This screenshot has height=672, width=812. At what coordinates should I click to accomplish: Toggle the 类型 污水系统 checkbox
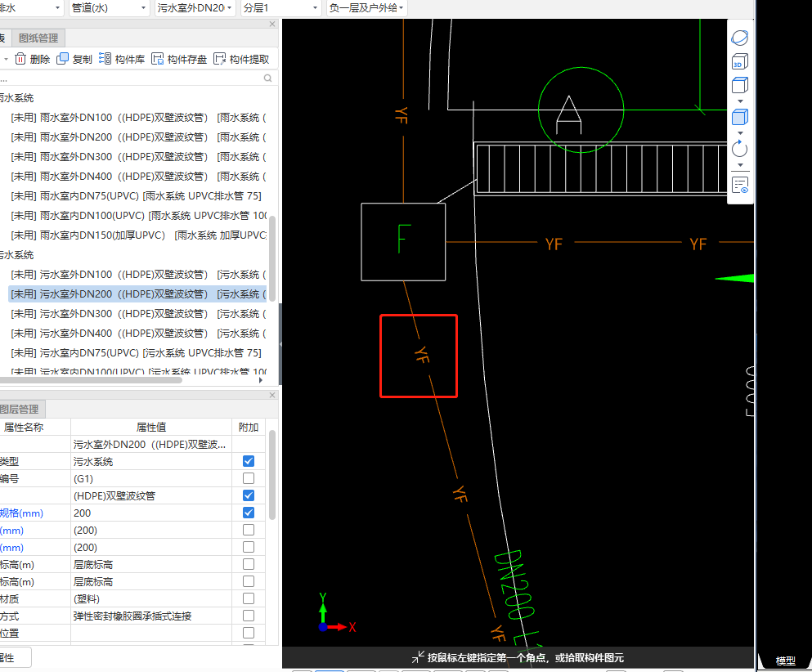249,461
